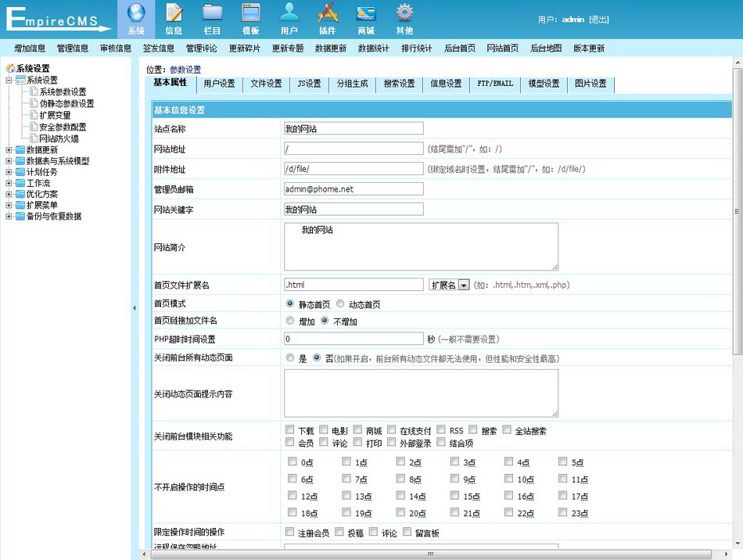Viewport: 743px width, 560px height.
Task: Click the house icon beside the 系统设置 heading
Action: point(10,69)
